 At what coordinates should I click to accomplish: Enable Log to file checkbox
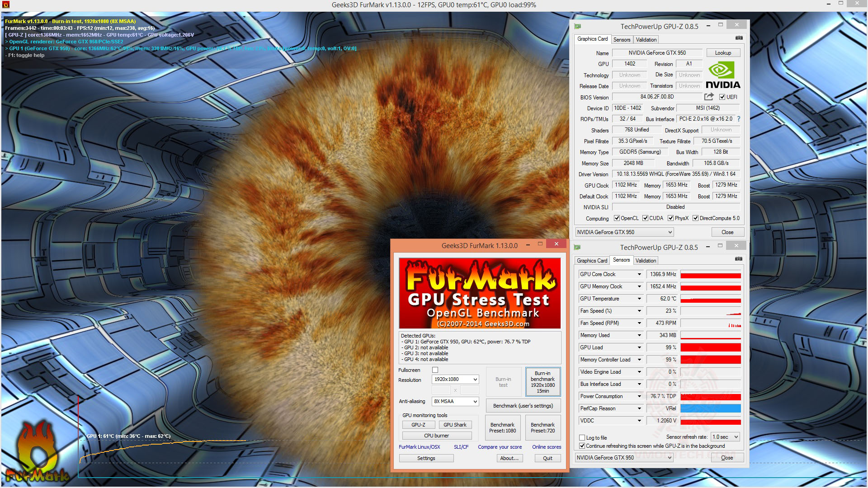582,438
